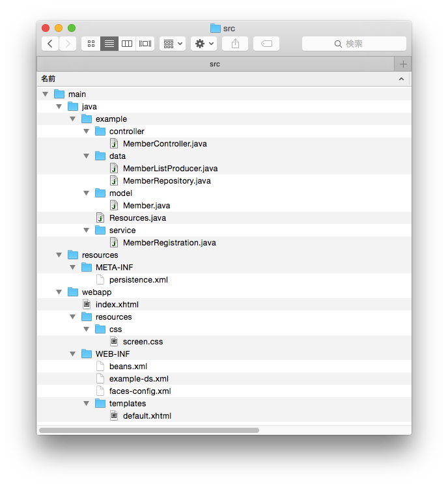Click the templates folder icon
448x487 pixels.
pyautogui.click(x=100, y=403)
